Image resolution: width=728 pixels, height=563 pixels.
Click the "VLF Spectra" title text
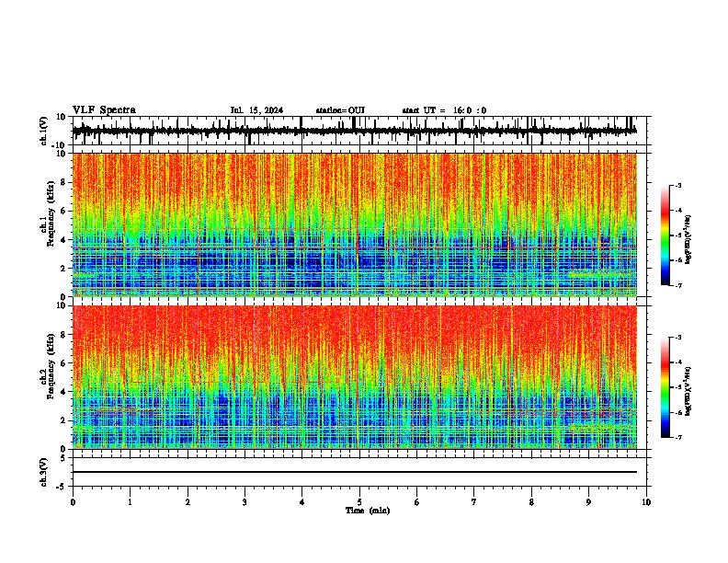[x=104, y=110]
